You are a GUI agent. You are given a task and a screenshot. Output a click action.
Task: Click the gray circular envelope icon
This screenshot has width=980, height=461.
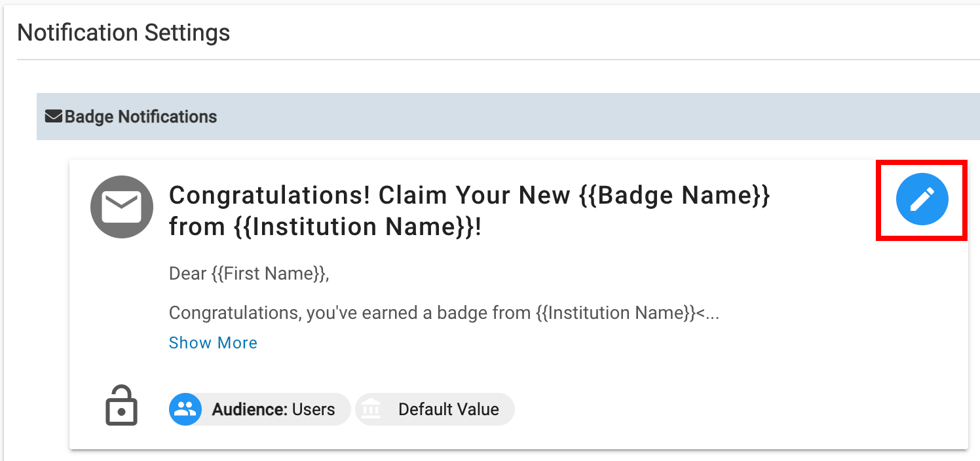pyautogui.click(x=122, y=207)
